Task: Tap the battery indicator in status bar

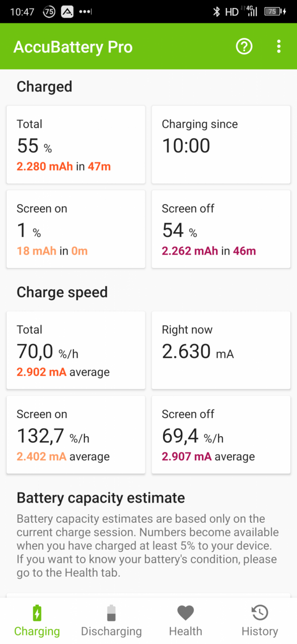Action: click(275, 12)
